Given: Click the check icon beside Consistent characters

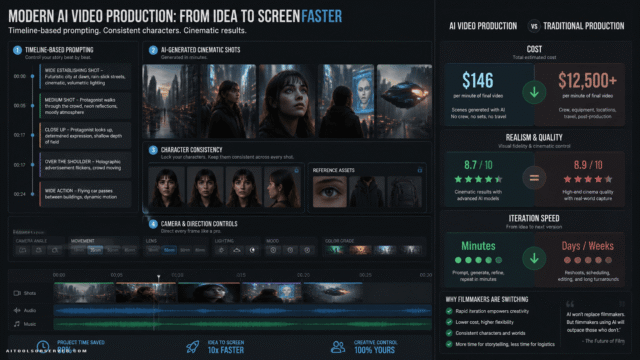Looking at the screenshot, I should [449, 333].
